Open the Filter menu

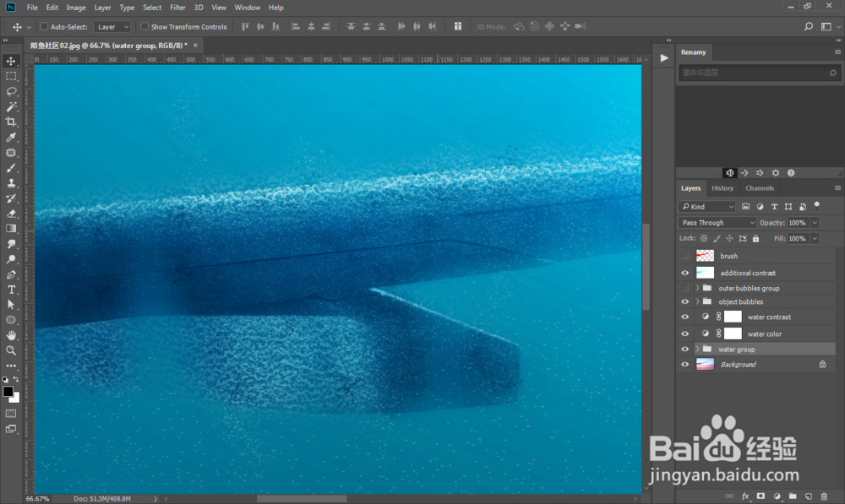tap(177, 8)
